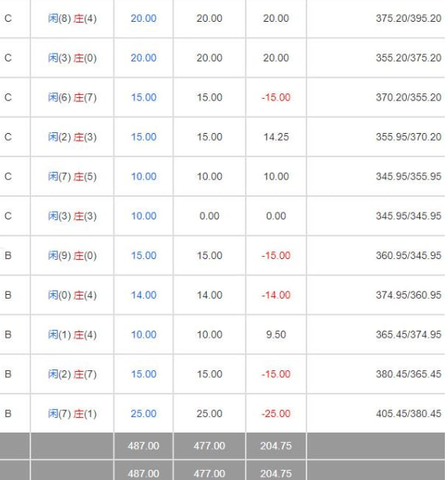Screen dimensions: 448x480
Task: Click the 闲(9) 庄(0) result entry
Action: click(72, 256)
